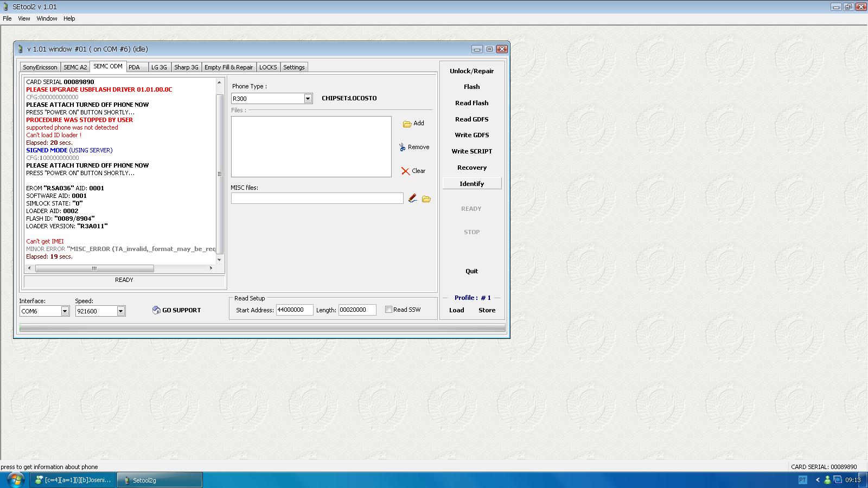
Task: Open the LOCKS tab
Action: pyautogui.click(x=268, y=67)
